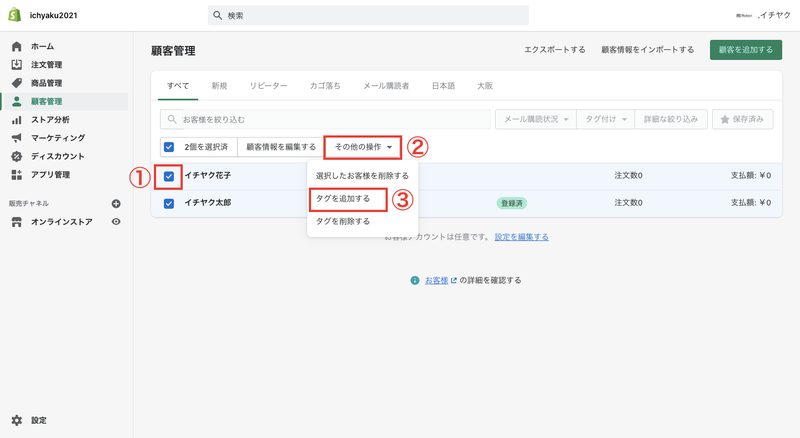Open the 商品管理 tag icon
Screen dimensions: 800x438
(x=17, y=83)
